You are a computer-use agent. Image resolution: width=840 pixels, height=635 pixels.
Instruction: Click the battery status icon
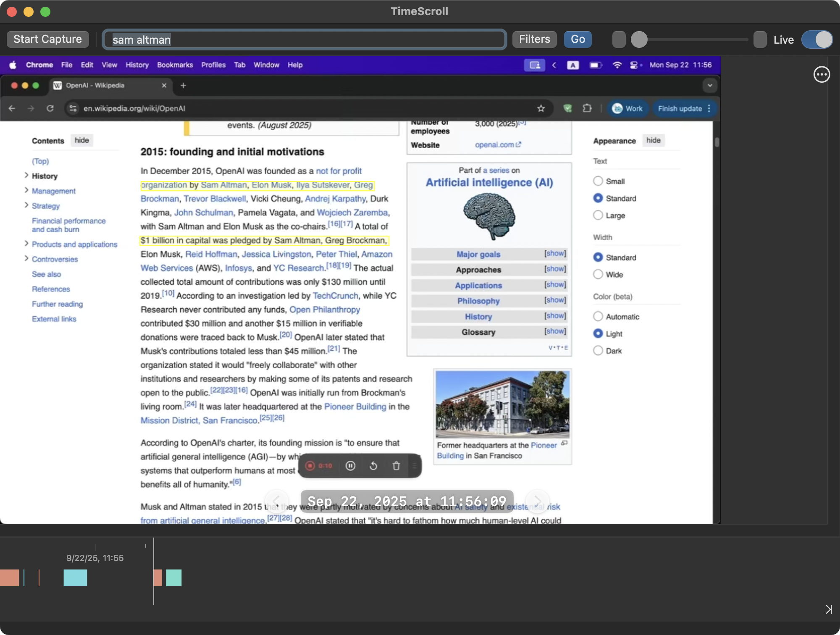tap(596, 65)
